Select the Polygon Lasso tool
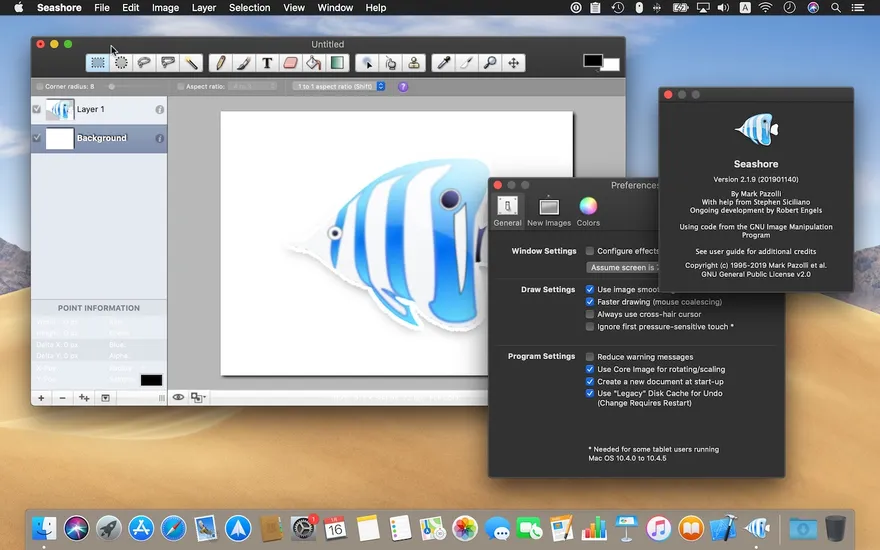This screenshot has height=550, width=880. click(168, 63)
